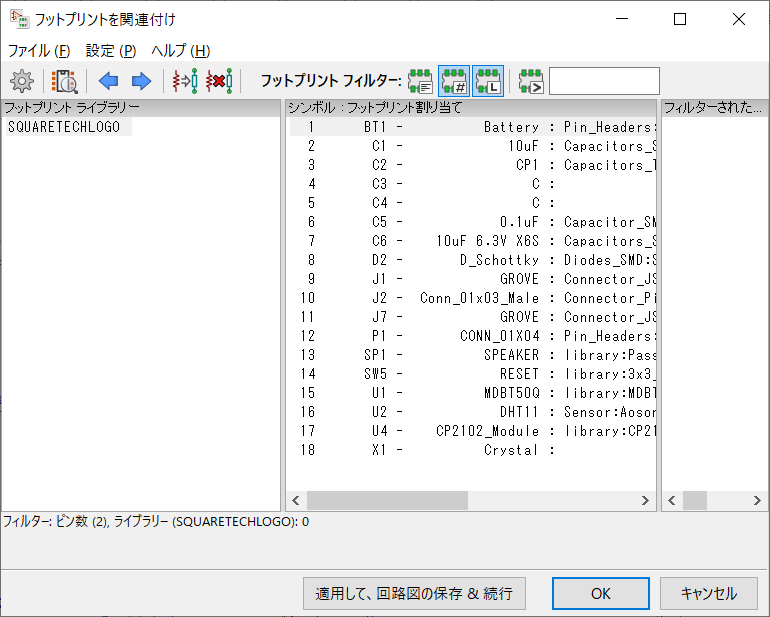
Task: Click filtered footprints scrollbar thumb
Action: (695, 501)
